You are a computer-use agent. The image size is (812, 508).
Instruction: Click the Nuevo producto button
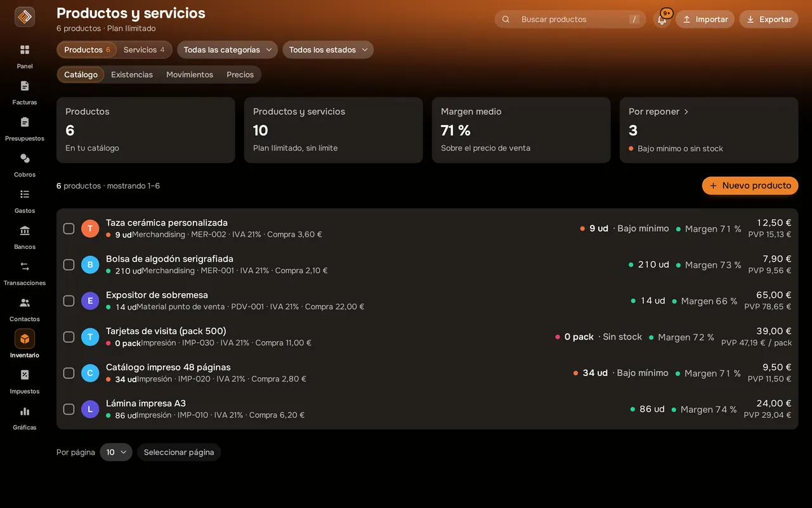[x=750, y=185]
